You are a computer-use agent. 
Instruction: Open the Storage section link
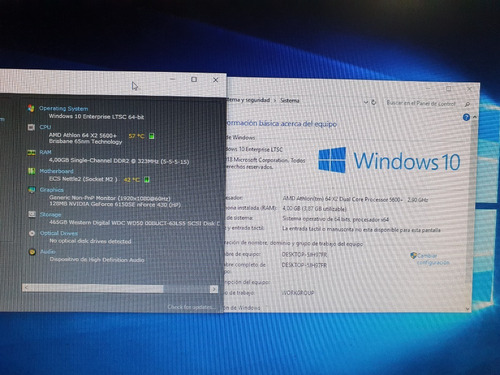click(x=50, y=214)
